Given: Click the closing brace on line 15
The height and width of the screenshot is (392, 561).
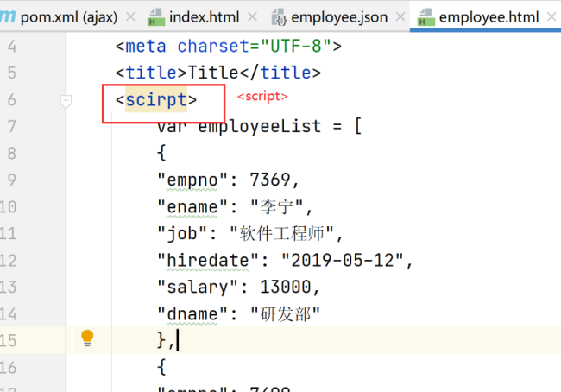Looking at the screenshot, I should coord(161,340).
